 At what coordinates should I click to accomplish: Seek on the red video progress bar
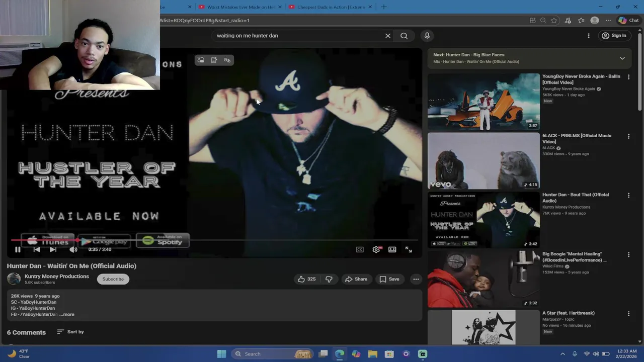[x=214, y=240]
